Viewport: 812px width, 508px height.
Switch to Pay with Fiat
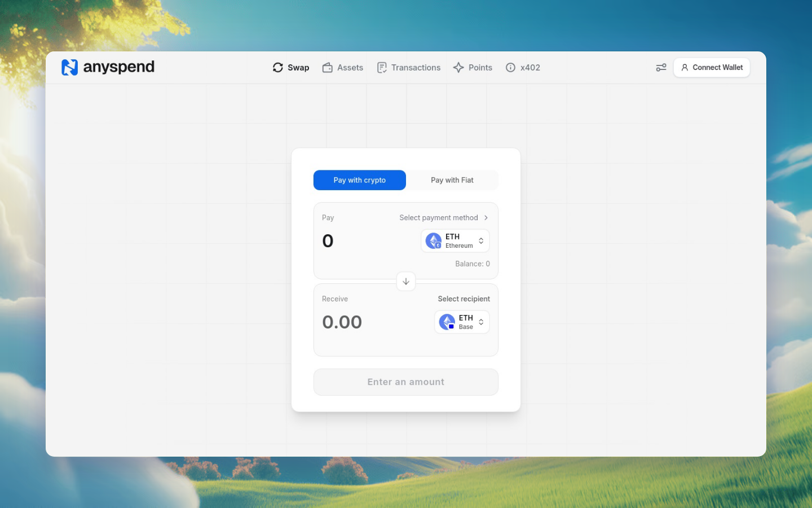click(452, 180)
